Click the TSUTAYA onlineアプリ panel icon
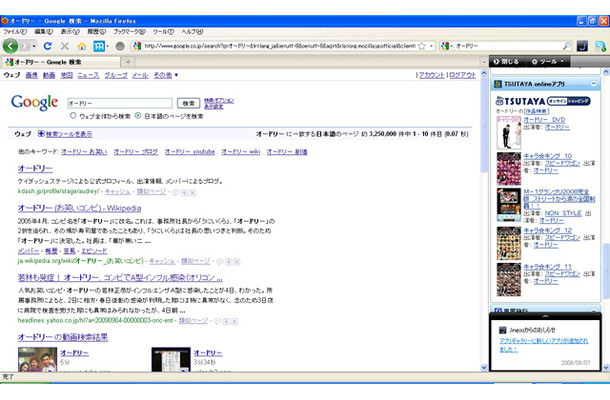Viewport: 610px width, 400px height. point(498,84)
